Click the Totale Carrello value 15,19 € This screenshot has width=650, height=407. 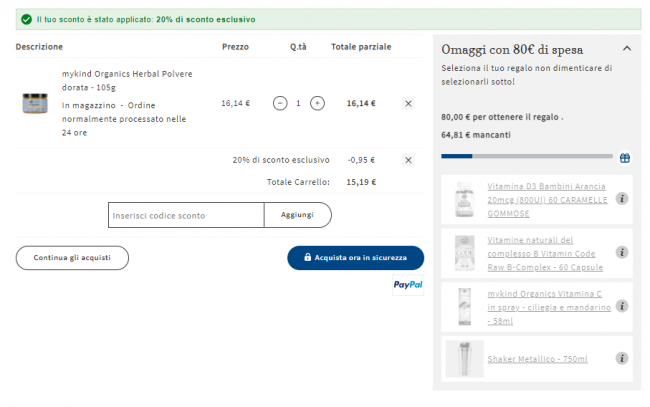tap(361, 182)
